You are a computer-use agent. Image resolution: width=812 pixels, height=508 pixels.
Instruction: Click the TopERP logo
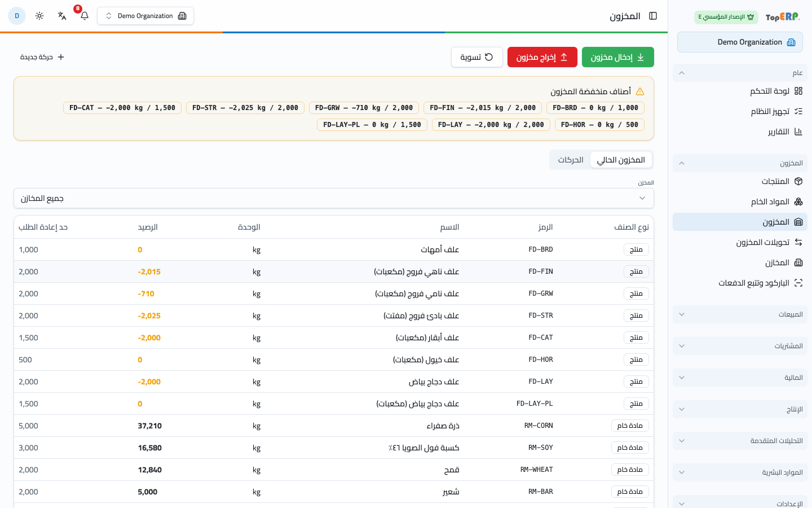[x=783, y=17]
